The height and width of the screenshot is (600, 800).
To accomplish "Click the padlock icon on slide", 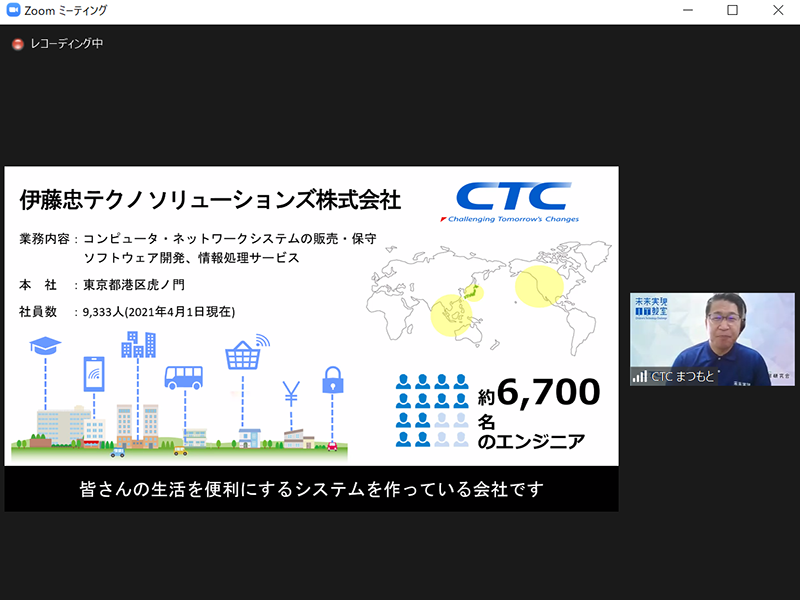I will point(332,380).
